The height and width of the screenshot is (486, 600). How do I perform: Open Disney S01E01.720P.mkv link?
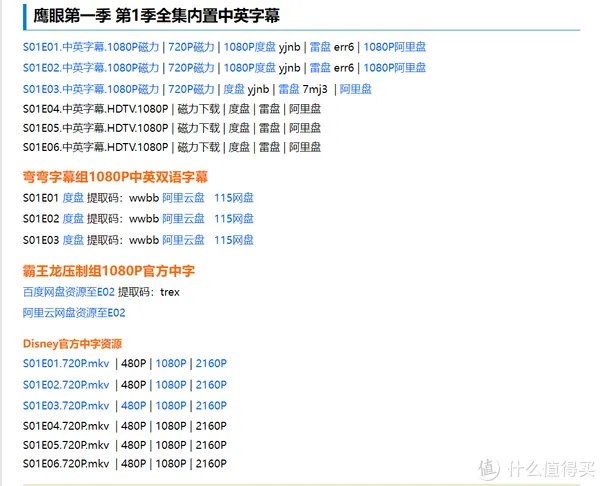[66, 363]
